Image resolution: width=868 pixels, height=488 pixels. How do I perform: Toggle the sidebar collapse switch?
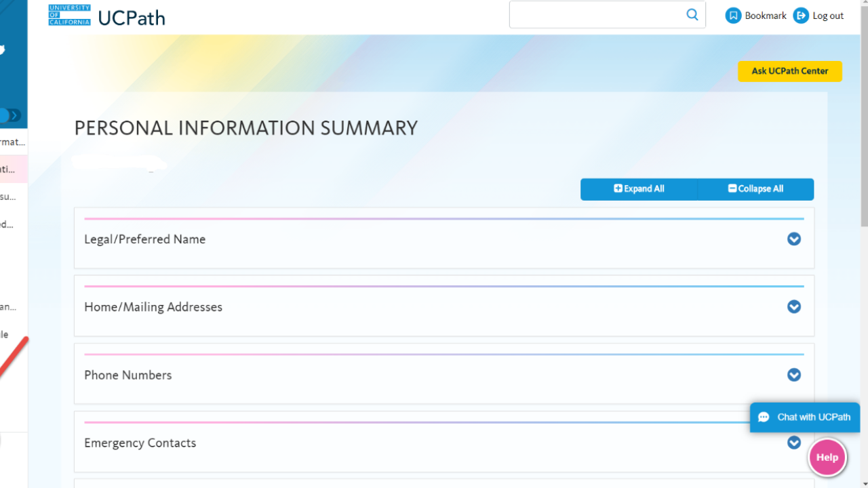coord(11,116)
